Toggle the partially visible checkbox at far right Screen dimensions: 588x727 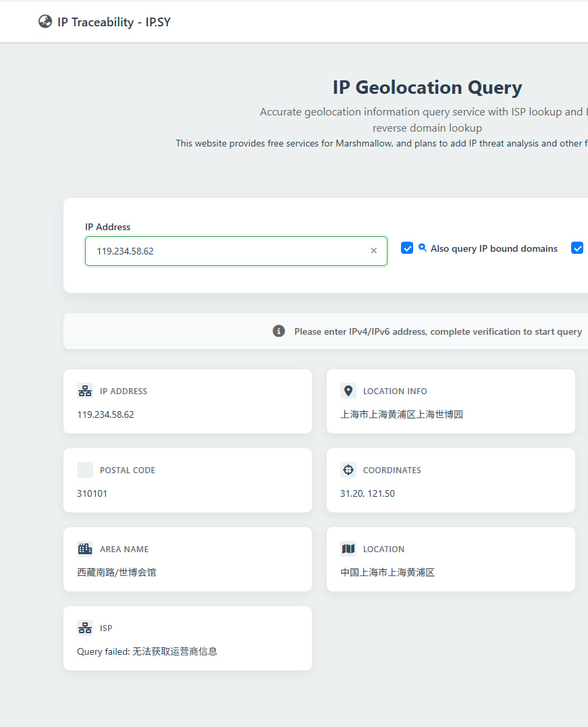tap(577, 248)
